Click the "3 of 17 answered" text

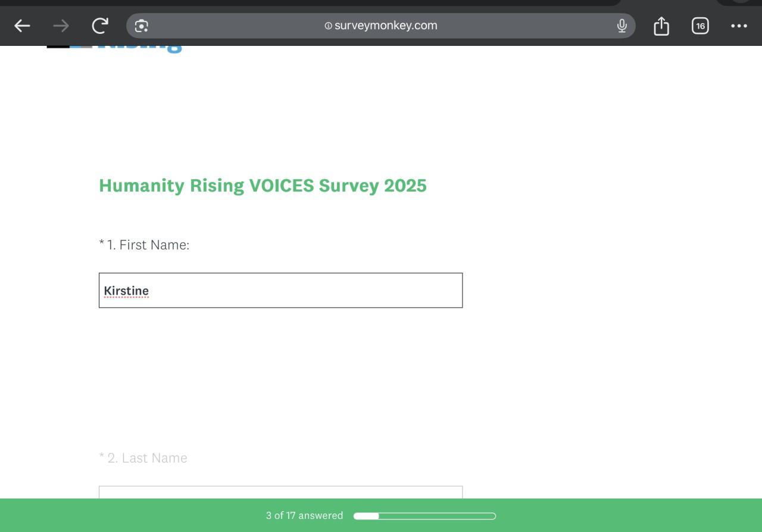pyautogui.click(x=304, y=515)
